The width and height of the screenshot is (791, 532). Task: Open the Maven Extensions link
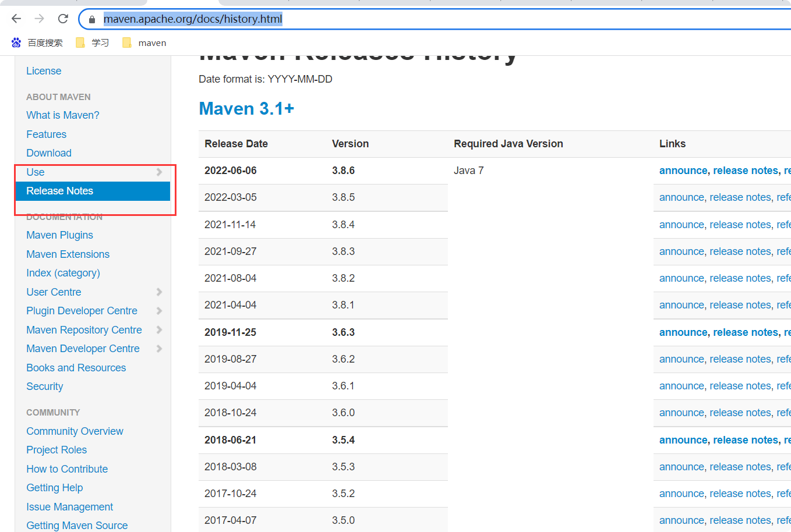[x=68, y=254]
